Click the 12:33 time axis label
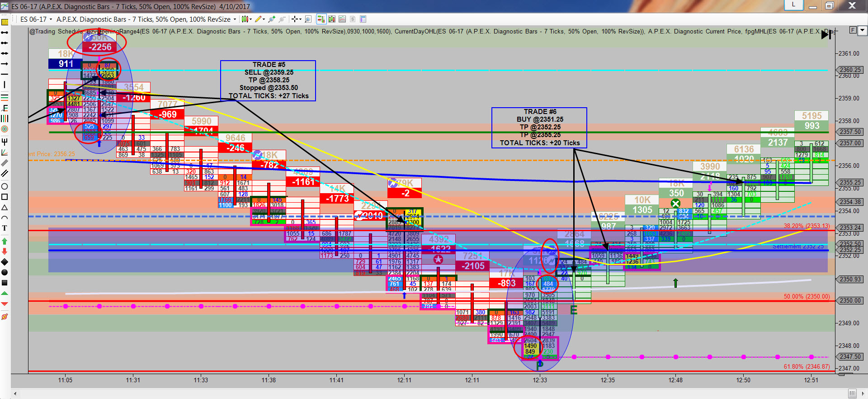Viewport: 868px width, 399px height. (540, 380)
